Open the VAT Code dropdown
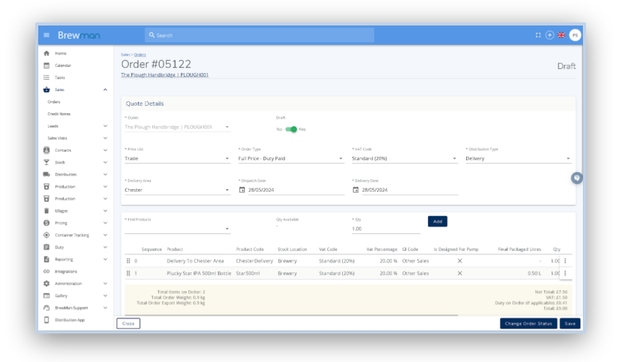The width and height of the screenshot is (644, 362). coord(405,158)
